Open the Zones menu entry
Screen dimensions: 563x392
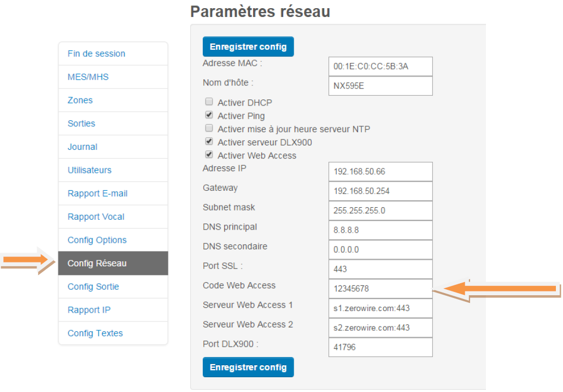tap(80, 100)
